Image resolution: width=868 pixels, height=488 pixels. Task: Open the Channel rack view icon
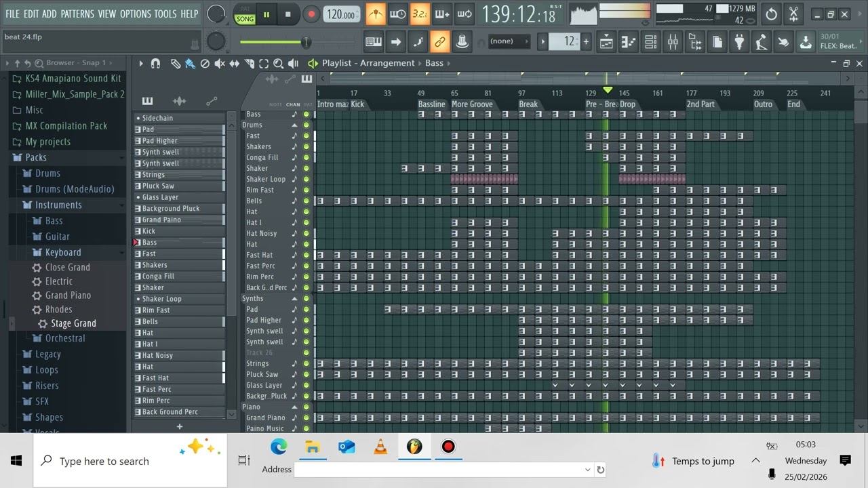click(650, 42)
